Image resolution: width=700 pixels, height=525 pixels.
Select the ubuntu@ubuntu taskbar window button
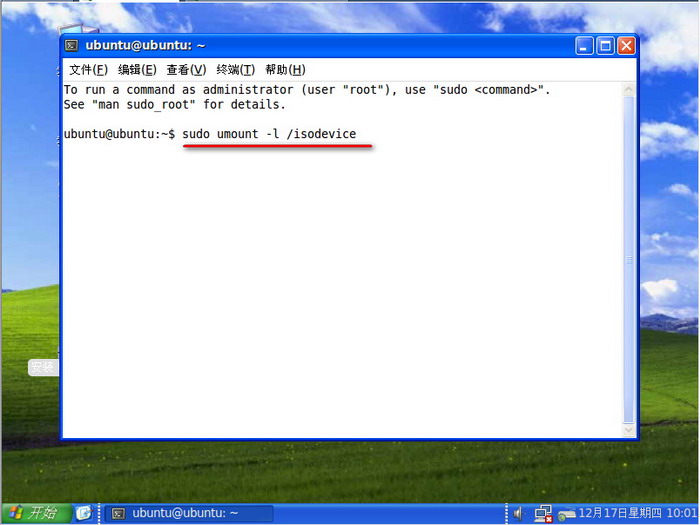188,513
